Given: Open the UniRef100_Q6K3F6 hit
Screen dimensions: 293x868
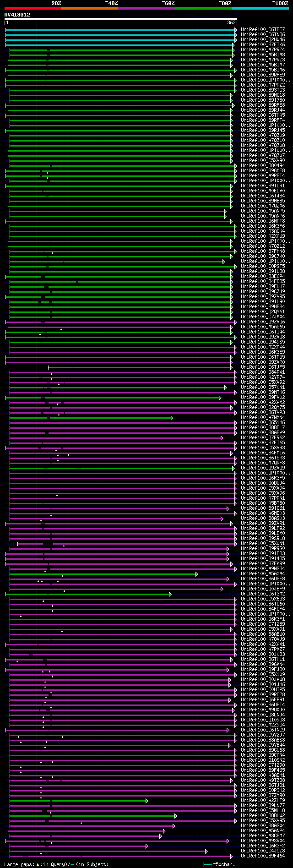Looking at the screenshot, I should 263,226.
